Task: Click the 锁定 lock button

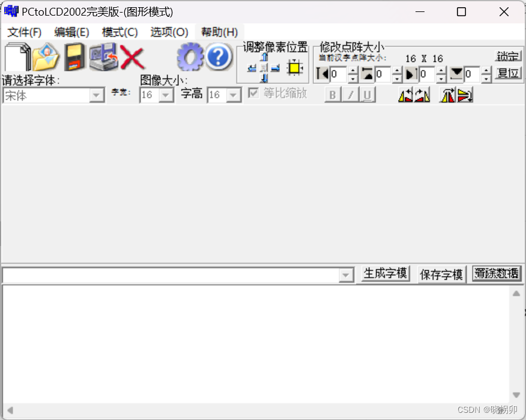Action: pyautogui.click(x=508, y=56)
